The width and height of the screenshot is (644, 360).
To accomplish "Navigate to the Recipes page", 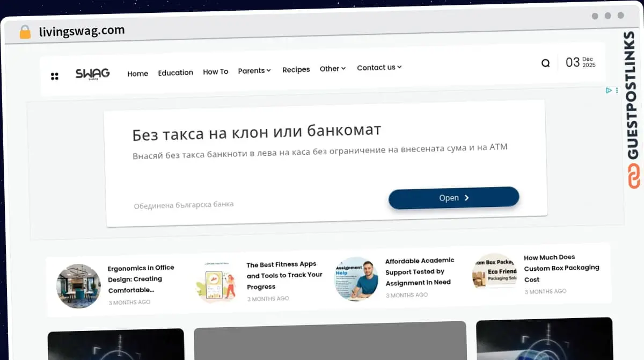I will pos(296,69).
